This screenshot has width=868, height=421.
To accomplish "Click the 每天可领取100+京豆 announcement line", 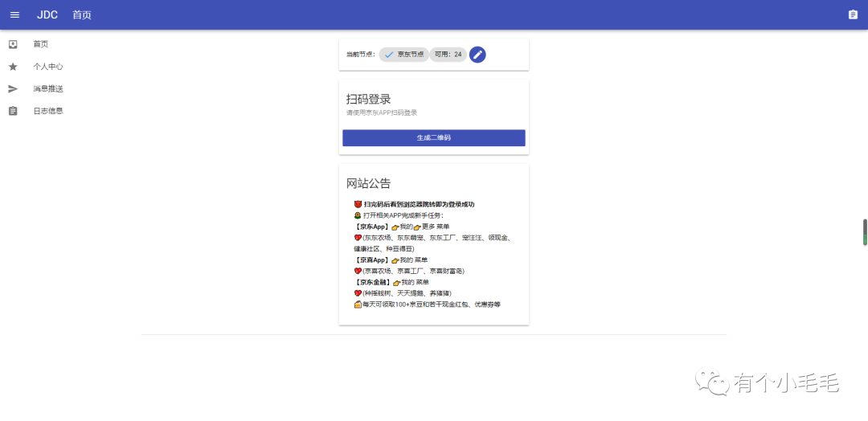I will [x=428, y=305].
